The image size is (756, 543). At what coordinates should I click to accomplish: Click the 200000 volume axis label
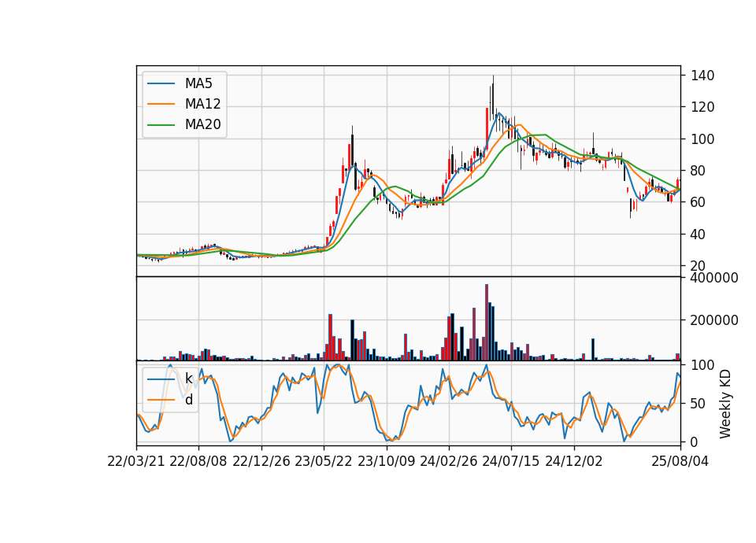(714, 320)
